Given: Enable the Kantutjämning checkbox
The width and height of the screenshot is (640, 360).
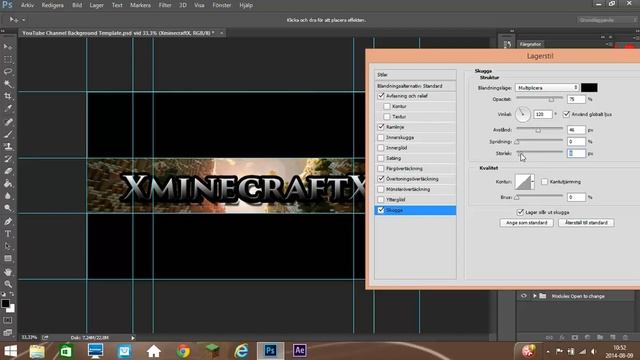Looking at the screenshot, I should [x=544, y=182].
